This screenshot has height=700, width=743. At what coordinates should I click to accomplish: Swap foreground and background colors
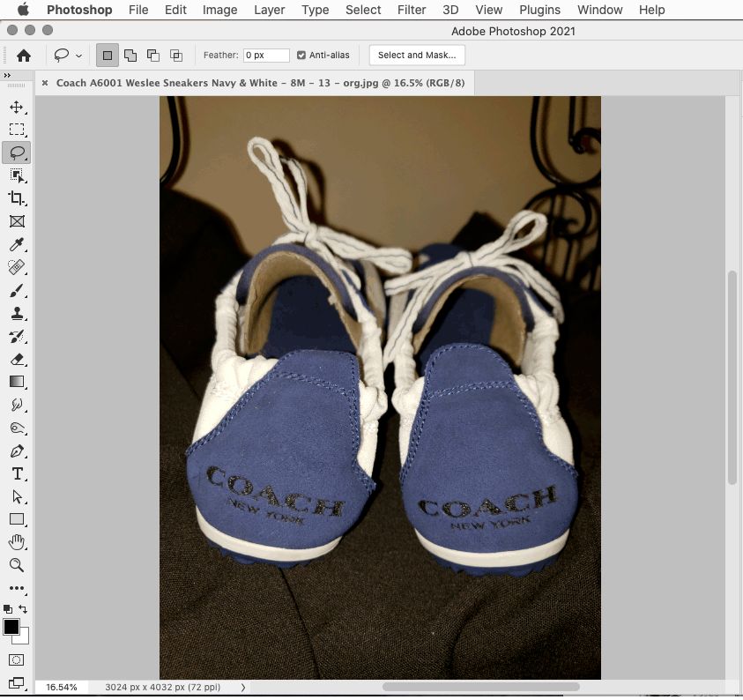23,608
